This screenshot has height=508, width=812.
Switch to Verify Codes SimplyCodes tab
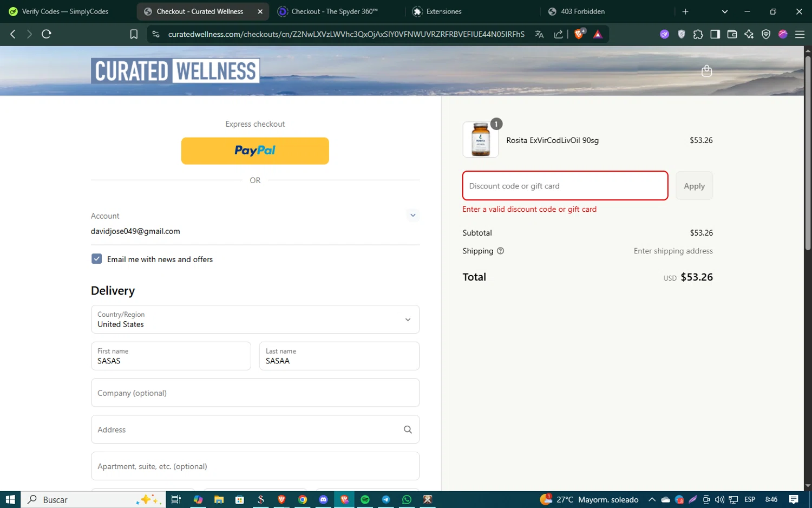click(x=65, y=11)
